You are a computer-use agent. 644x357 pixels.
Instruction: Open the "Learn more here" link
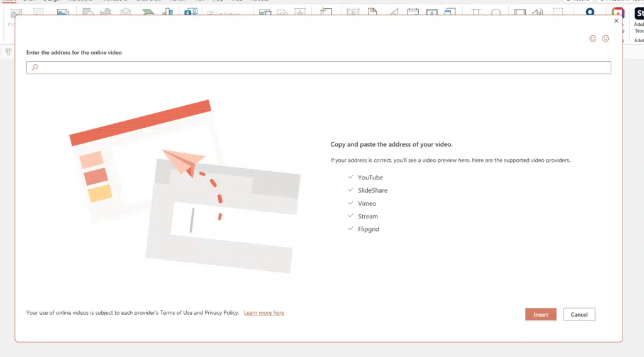tap(264, 313)
